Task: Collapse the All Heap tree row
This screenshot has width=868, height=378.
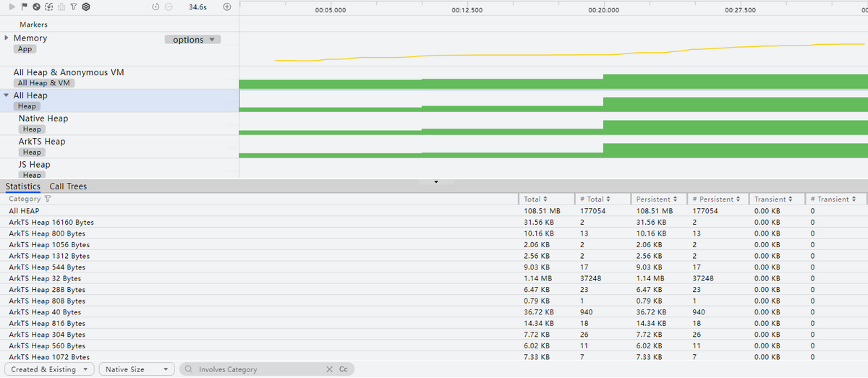Action: 7,95
